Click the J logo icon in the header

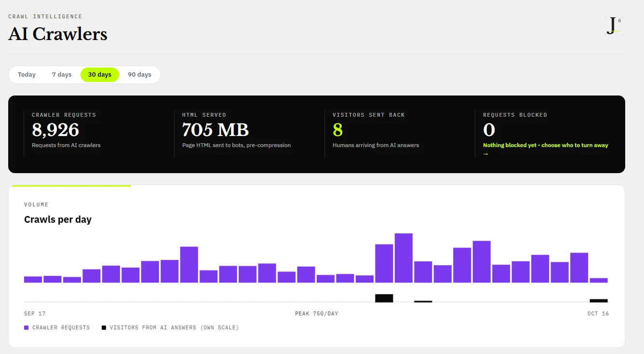(614, 26)
